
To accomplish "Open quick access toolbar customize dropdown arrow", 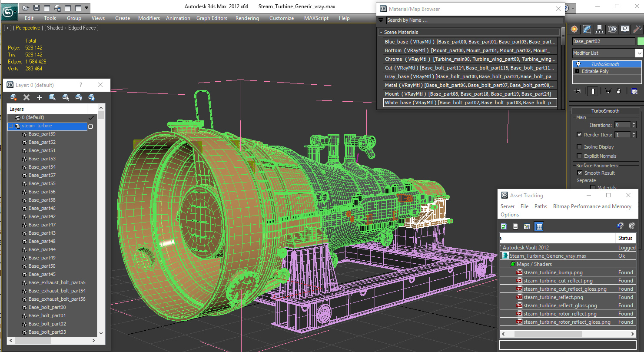I will coord(87,8).
